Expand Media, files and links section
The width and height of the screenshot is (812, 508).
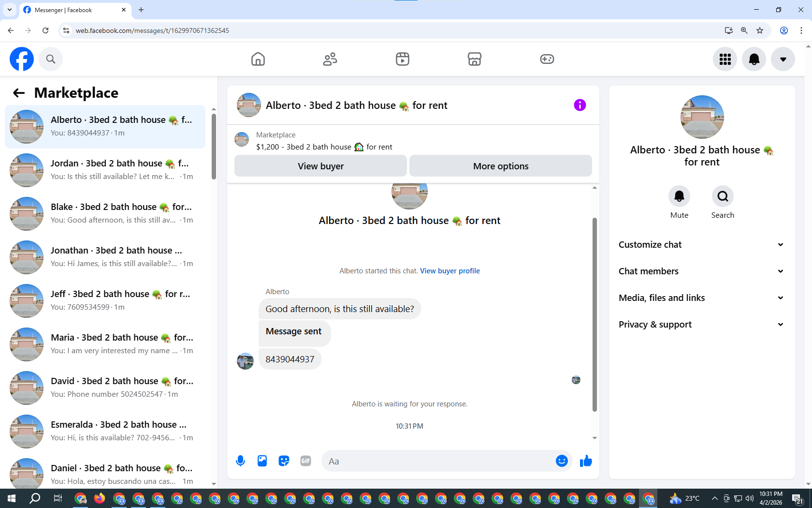[x=701, y=298]
